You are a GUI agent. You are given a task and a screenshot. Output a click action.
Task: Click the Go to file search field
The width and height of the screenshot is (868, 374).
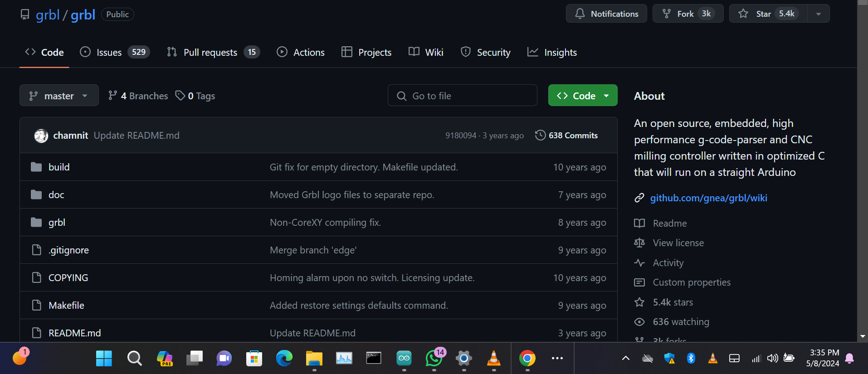pyautogui.click(x=463, y=96)
